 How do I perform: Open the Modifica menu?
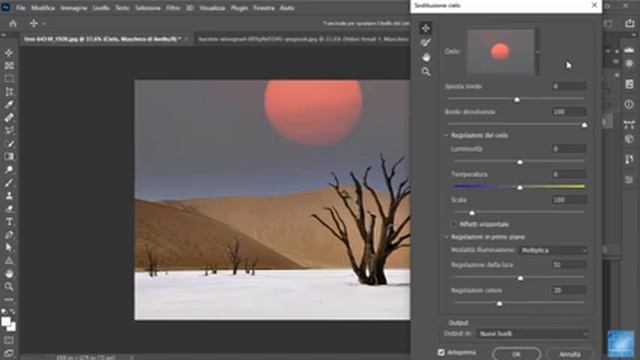[x=43, y=8]
